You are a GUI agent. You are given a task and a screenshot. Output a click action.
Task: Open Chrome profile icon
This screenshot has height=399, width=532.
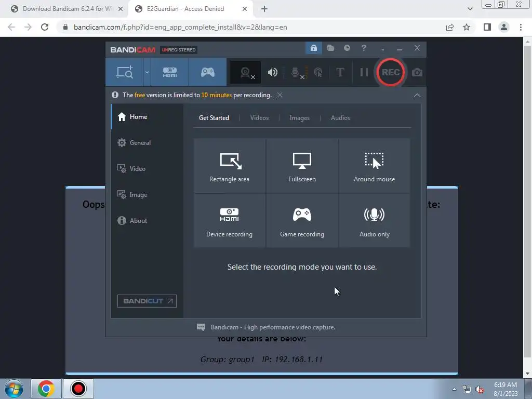[x=504, y=27]
